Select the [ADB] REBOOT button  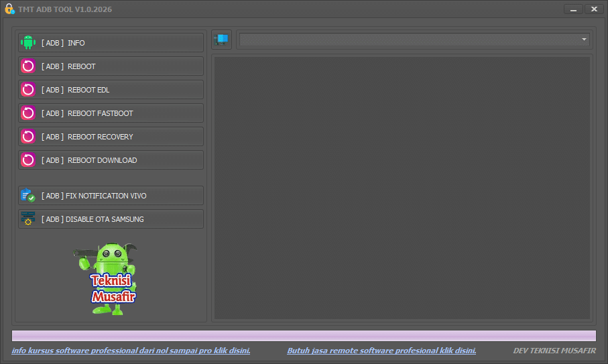click(111, 66)
